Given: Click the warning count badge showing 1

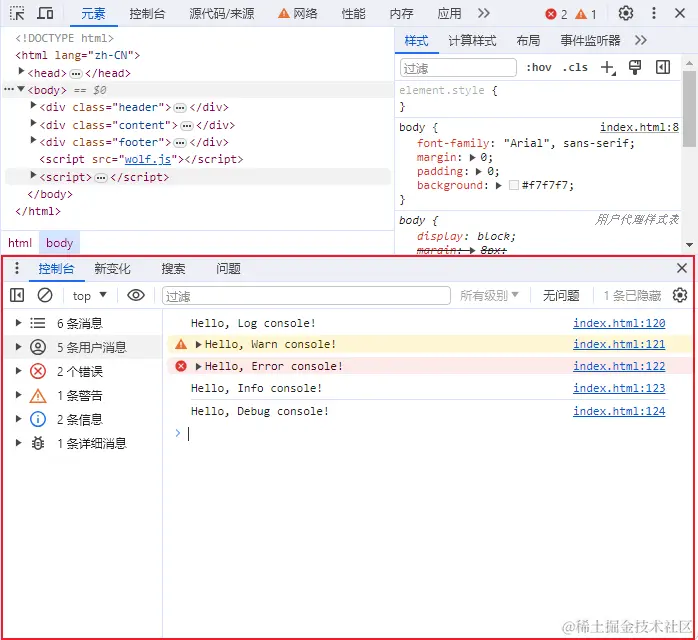Looking at the screenshot, I should click(586, 14).
